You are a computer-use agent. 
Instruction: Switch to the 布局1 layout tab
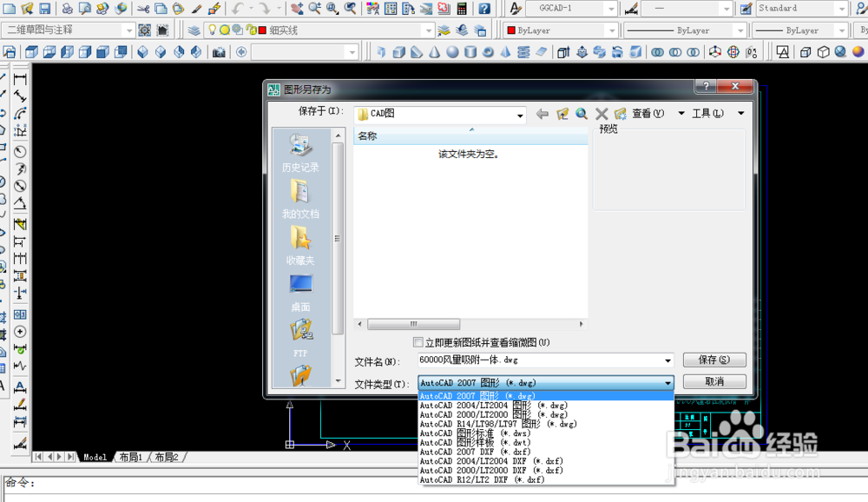coord(131,457)
